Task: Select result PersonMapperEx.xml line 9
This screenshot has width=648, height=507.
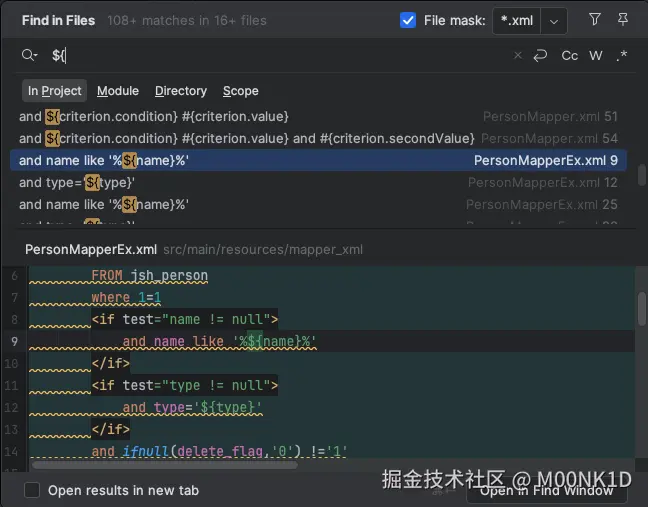Action: [x=318, y=160]
